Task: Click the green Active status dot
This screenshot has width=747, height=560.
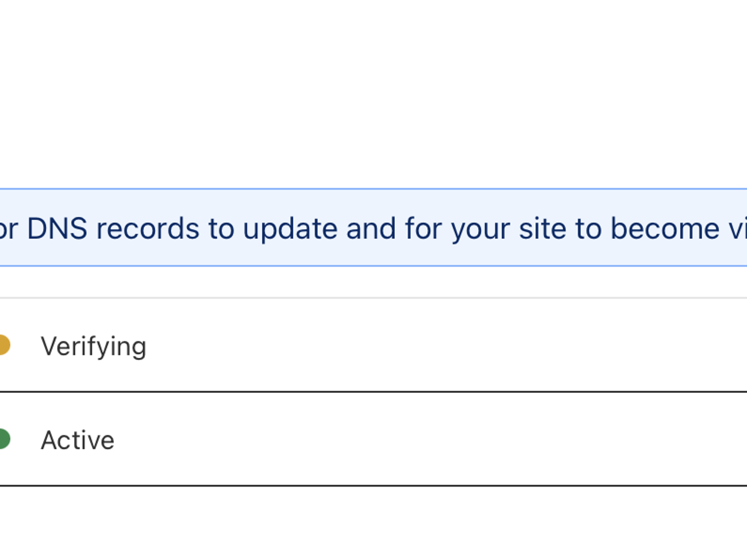Action: pyautogui.click(x=3, y=439)
